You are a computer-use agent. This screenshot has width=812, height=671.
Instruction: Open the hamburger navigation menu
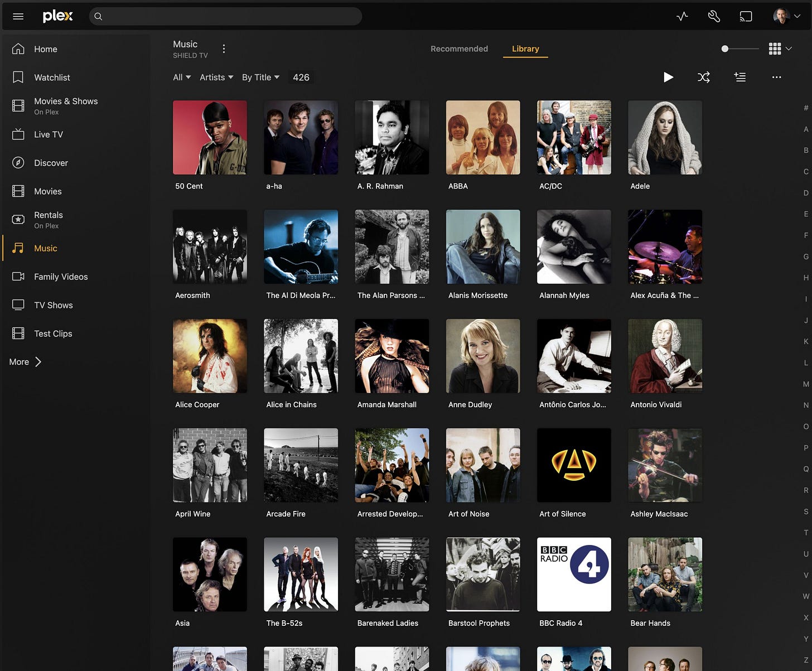(x=18, y=16)
